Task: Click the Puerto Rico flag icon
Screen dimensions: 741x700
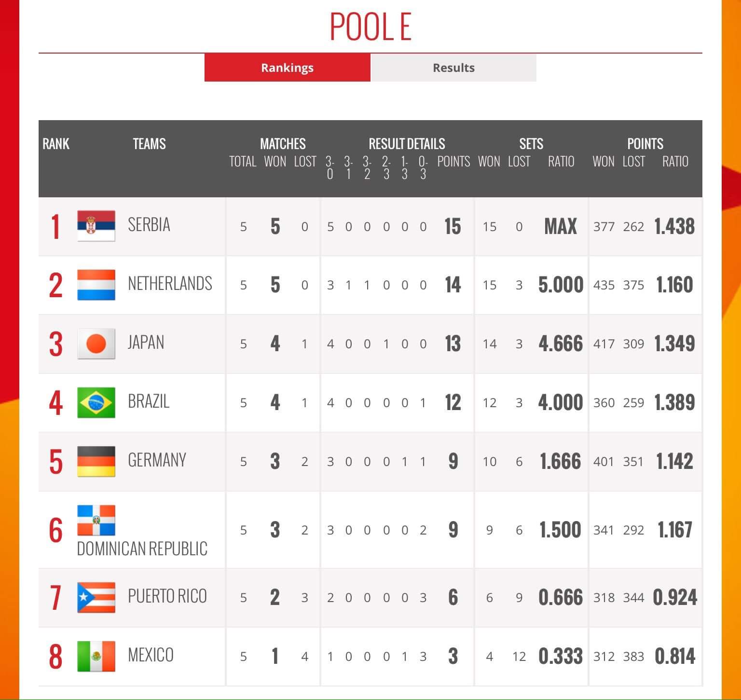Action: (x=96, y=597)
